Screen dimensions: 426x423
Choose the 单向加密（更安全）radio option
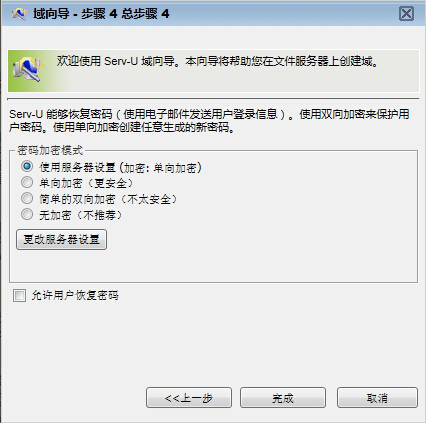27,182
